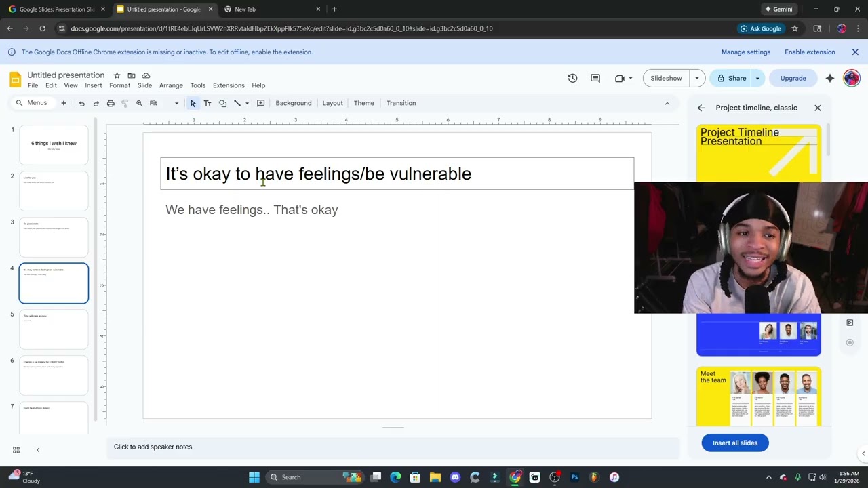The height and width of the screenshot is (488, 868).
Task: Select the Meet the team template slide
Action: tap(759, 396)
